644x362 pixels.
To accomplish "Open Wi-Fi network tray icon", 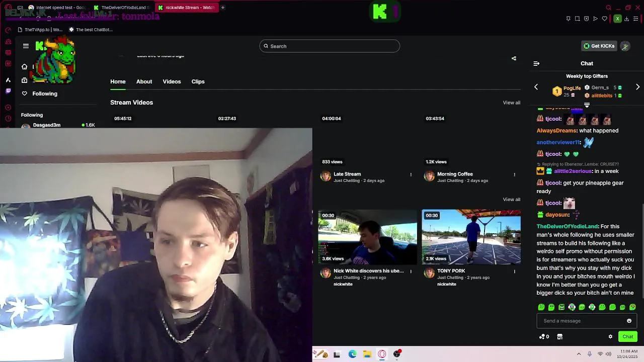I will coord(600,354).
